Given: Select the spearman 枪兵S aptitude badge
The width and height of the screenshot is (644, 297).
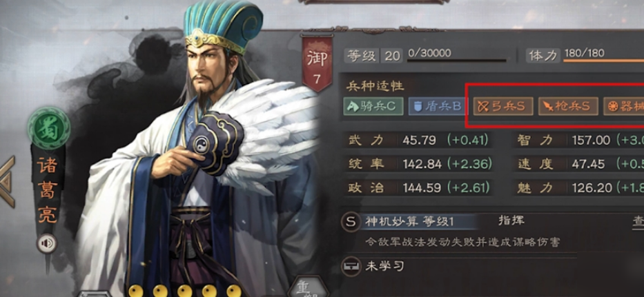Looking at the screenshot, I should click(569, 106).
